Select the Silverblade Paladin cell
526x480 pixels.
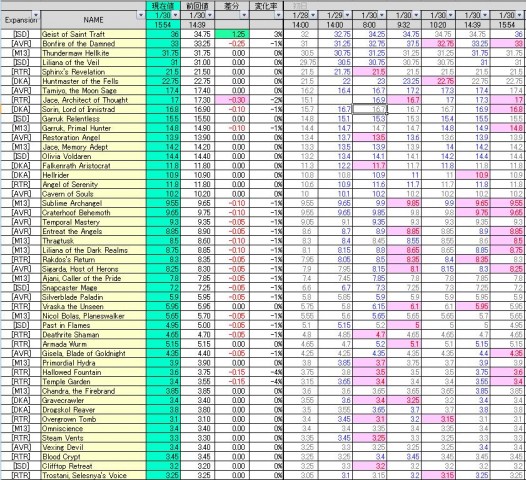(93, 297)
